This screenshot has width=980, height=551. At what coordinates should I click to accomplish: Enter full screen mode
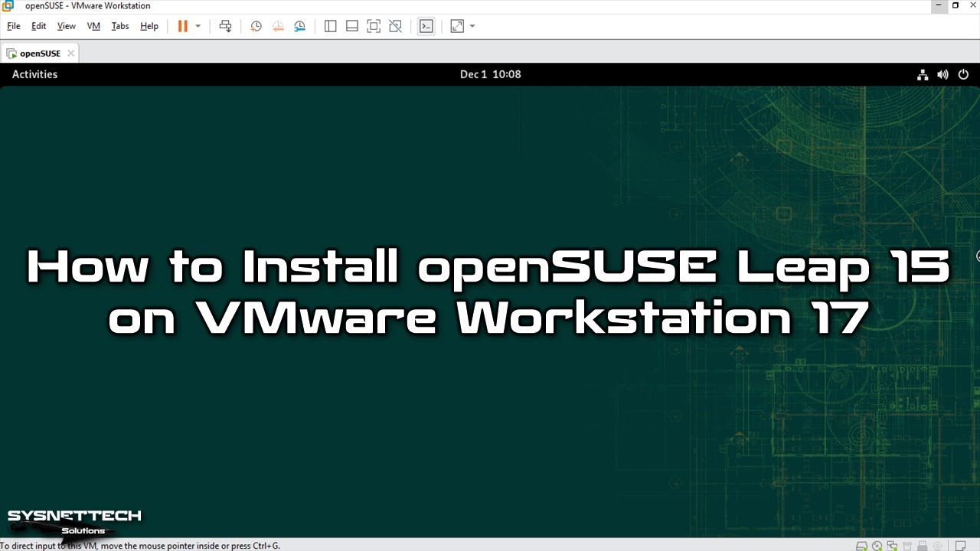coord(374,26)
